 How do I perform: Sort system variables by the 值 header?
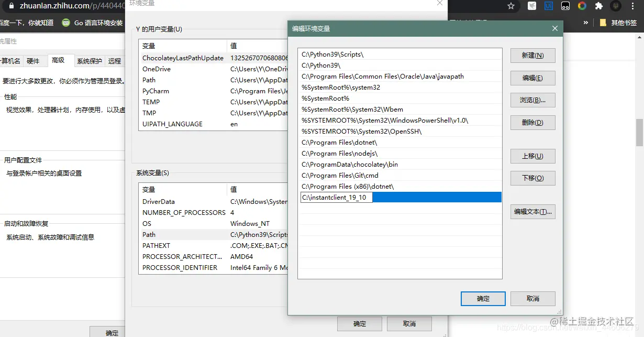coord(258,190)
